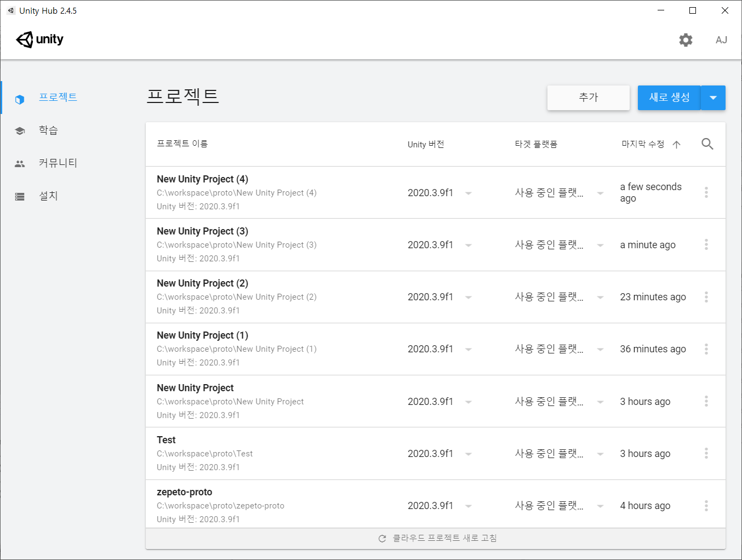This screenshot has width=742, height=560.
Task: Sort by 마지막 수정 column header
Action: tap(643, 144)
